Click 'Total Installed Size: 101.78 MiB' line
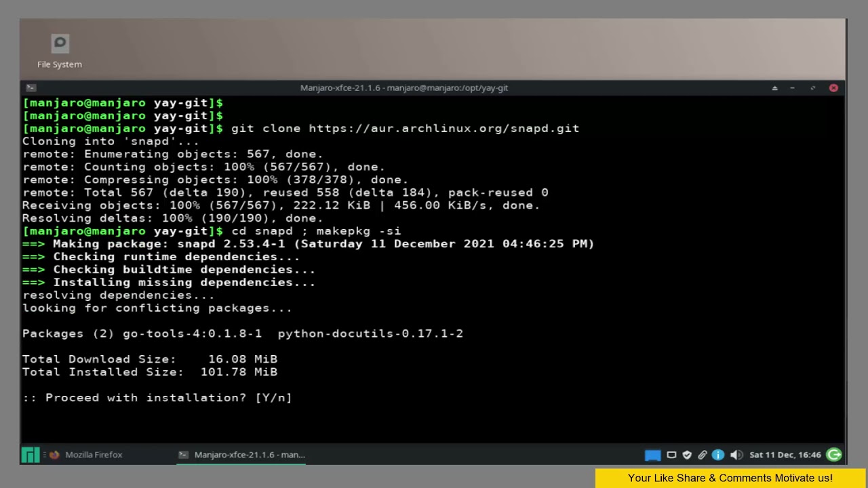This screenshot has height=488, width=868. tap(150, 372)
